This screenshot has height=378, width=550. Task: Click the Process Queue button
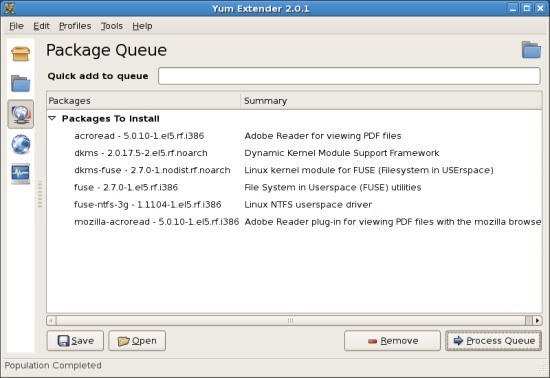(494, 340)
